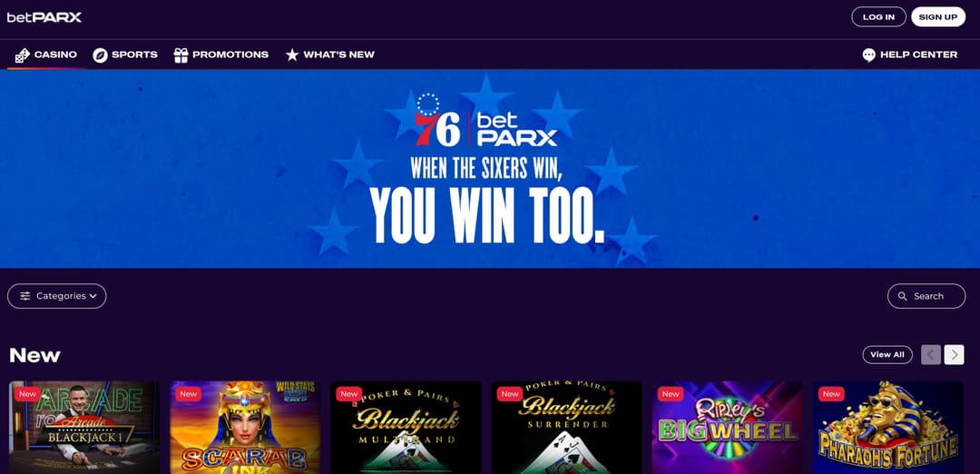This screenshot has height=474, width=980.
Task: Show next New games with right arrow
Action: [x=954, y=354]
